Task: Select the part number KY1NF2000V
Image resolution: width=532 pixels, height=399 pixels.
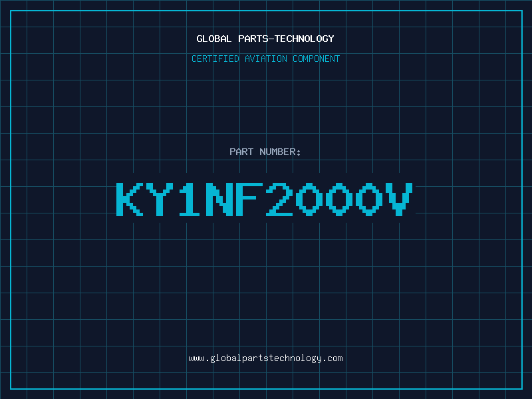Action: (265, 199)
